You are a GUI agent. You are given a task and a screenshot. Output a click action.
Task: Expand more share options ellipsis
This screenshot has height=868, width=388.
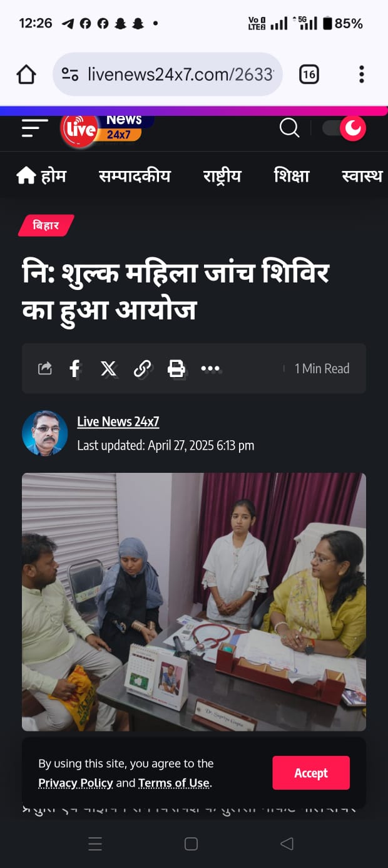tap(210, 368)
